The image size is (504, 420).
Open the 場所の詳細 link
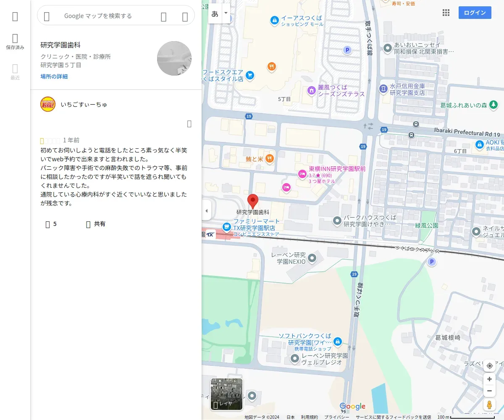pos(54,76)
